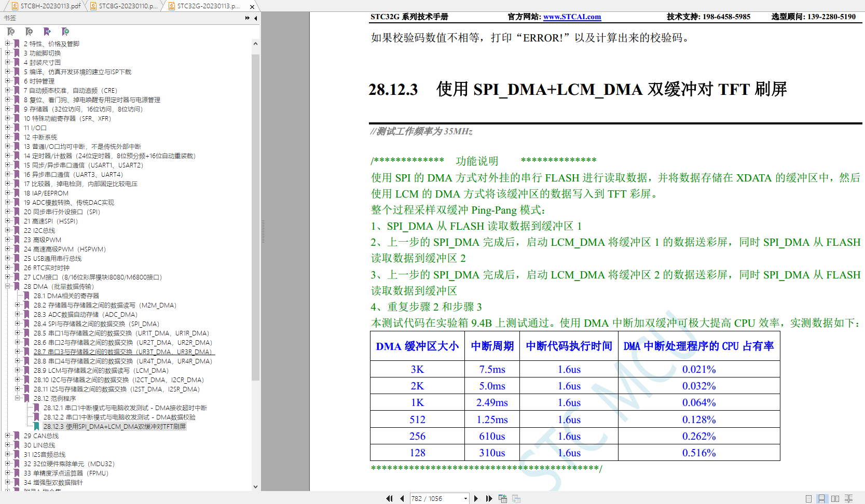Open bookmark 28.1 DMA相关的寄存器
Viewport: 865px width, 504px height.
66,296
